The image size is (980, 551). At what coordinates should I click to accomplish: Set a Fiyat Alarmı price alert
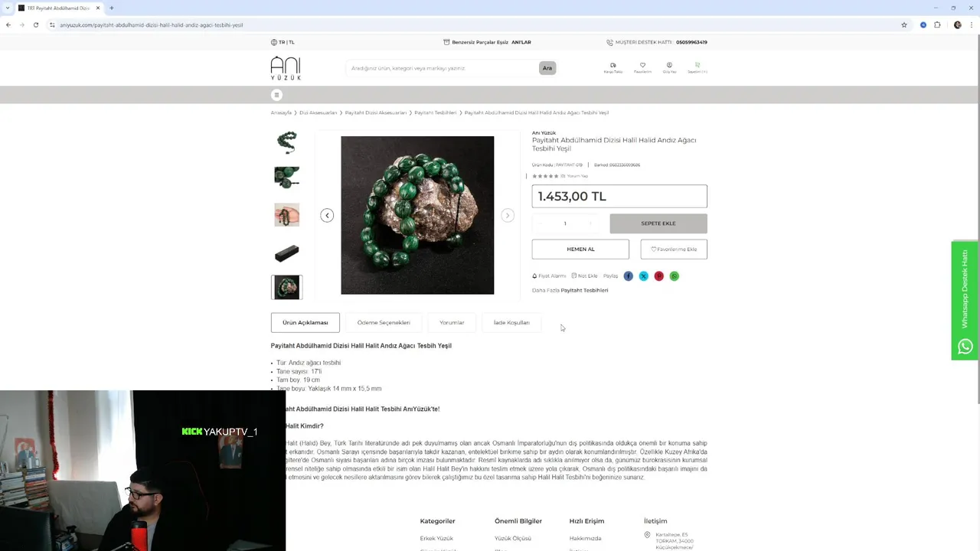tap(549, 276)
